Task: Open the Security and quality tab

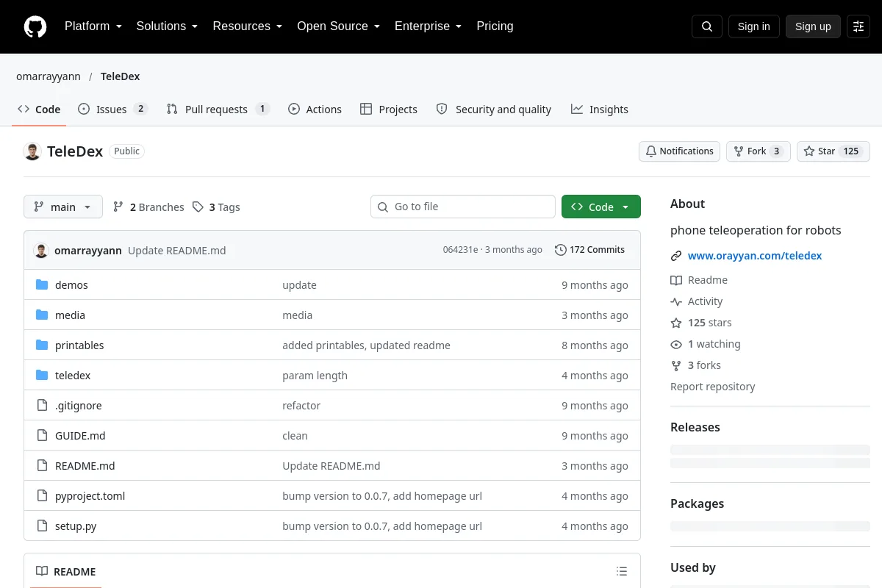Action: click(x=494, y=109)
